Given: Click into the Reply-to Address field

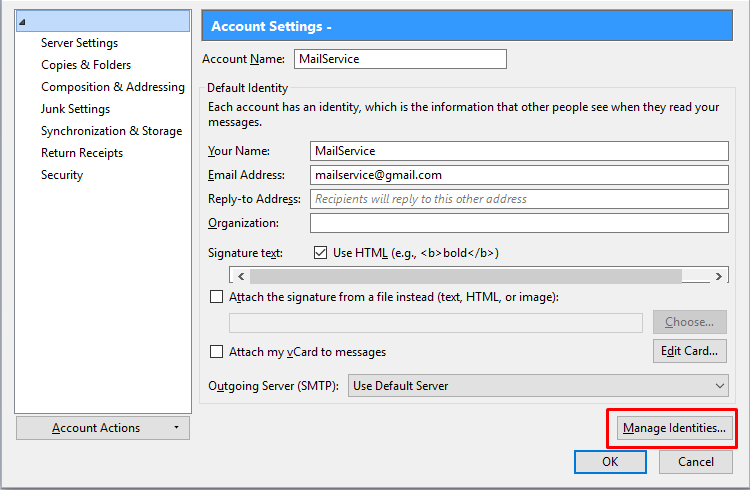Looking at the screenshot, I should pos(519,199).
